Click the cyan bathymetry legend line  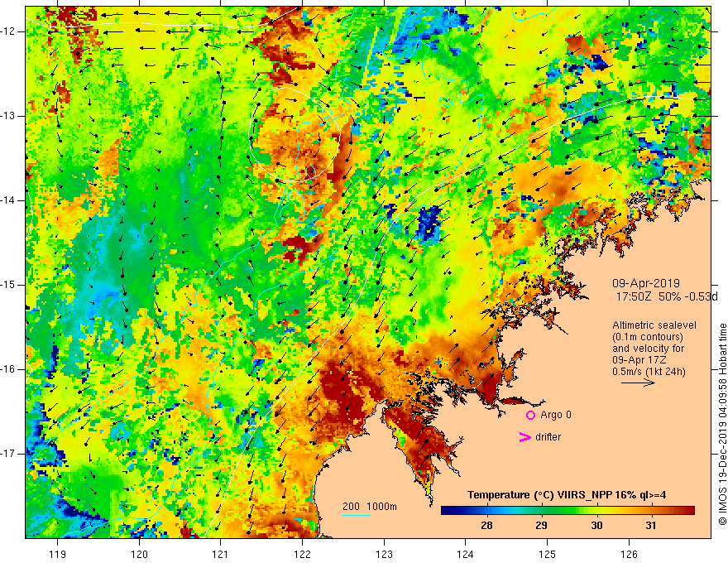[x=356, y=515]
